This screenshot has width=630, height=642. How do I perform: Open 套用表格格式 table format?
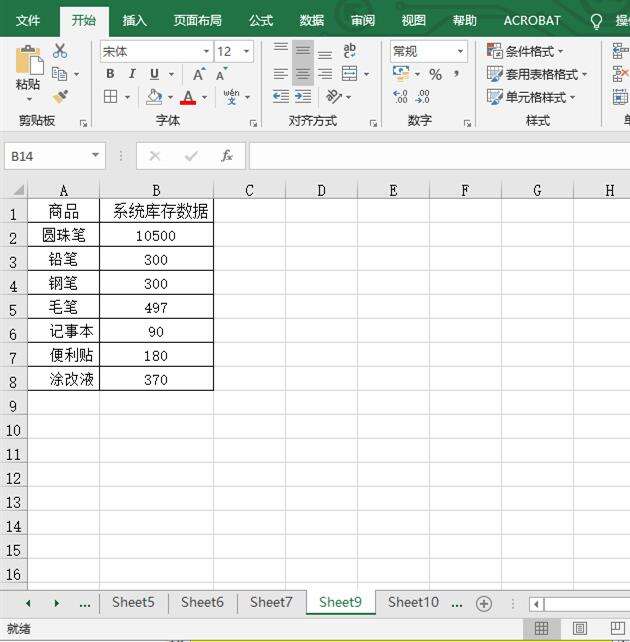coord(537,75)
